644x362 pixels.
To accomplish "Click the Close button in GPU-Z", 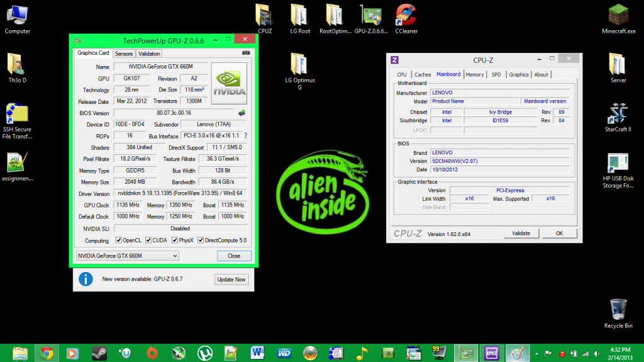I will click(x=234, y=256).
